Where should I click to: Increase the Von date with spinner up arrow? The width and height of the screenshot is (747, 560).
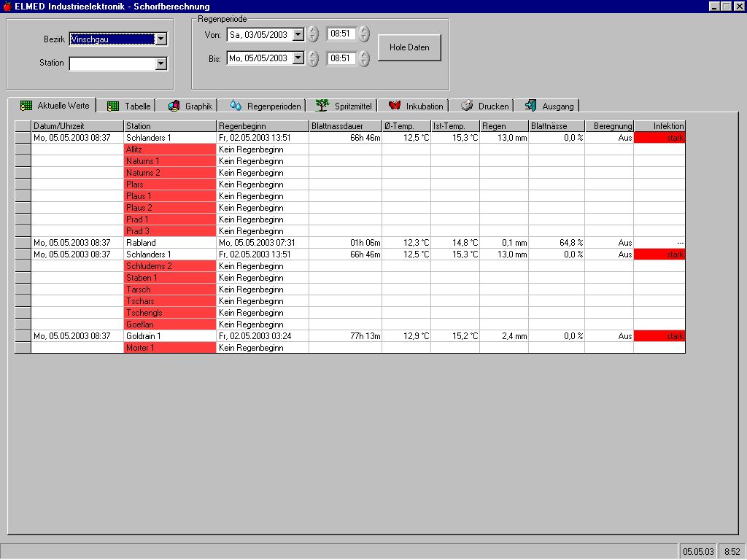[x=313, y=31]
